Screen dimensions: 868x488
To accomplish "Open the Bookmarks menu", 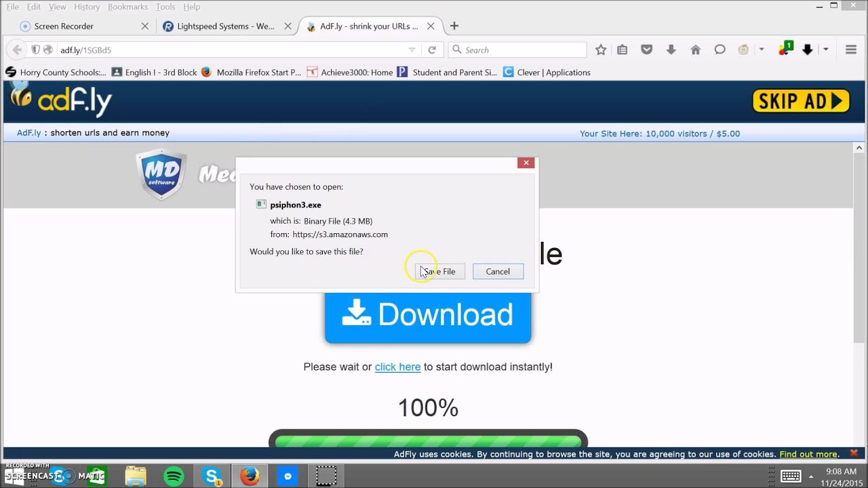I will (x=127, y=7).
